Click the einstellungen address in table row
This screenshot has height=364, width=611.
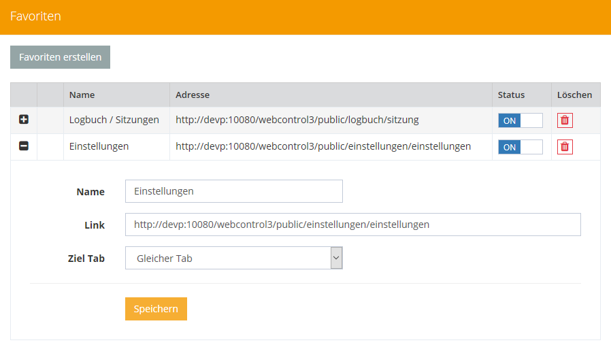click(x=323, y=146)
